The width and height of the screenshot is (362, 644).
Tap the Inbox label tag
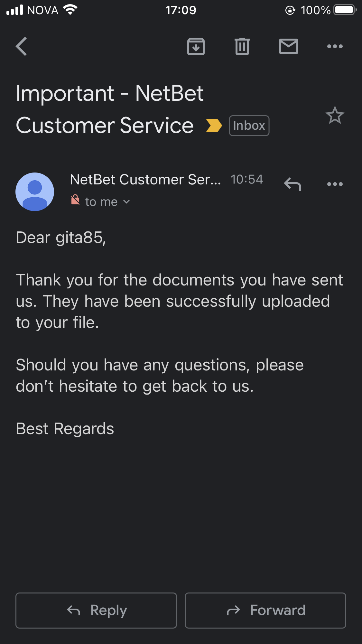[x=249, y=126]
